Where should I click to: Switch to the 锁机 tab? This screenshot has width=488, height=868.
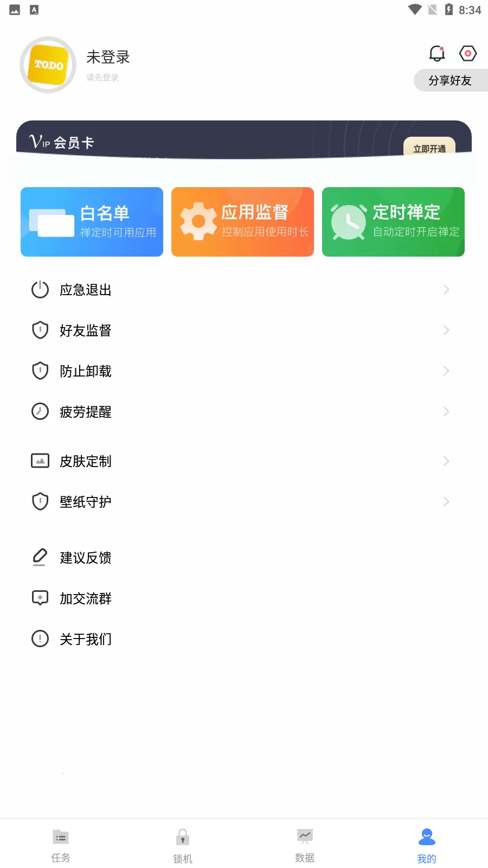pyautogui.click(x=183, y=845)
